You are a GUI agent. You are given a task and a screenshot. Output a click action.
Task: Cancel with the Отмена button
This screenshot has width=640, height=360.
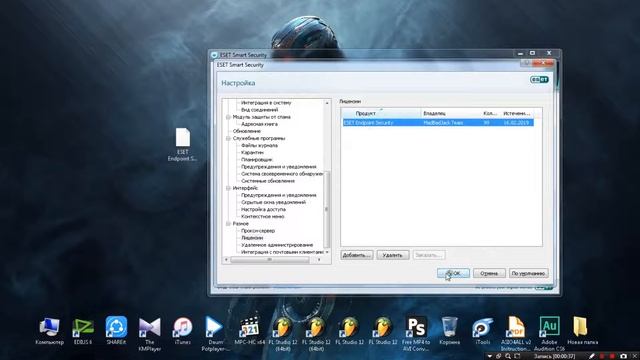point(489,273)
